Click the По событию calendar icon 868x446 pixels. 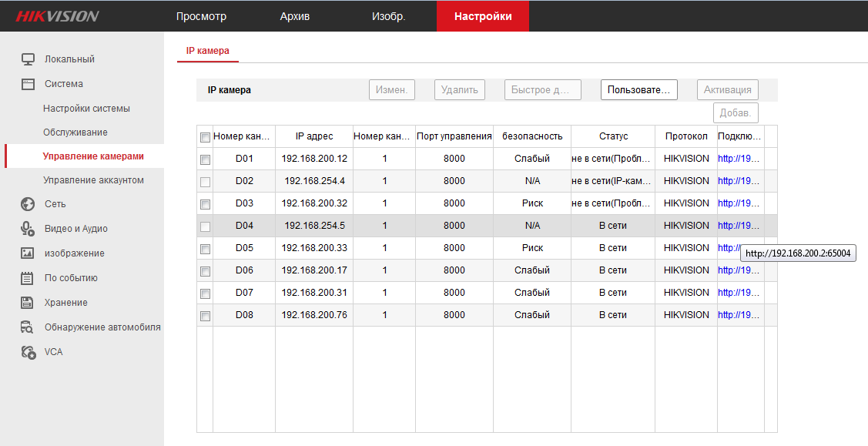pyautogui.click(x=28, y=278)
